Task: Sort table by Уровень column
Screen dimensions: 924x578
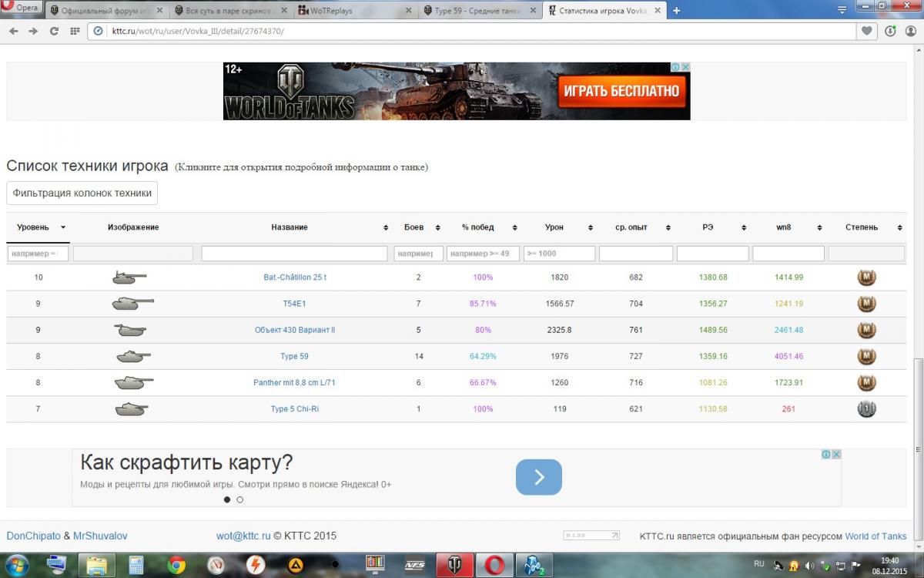Action: [38, 227]
